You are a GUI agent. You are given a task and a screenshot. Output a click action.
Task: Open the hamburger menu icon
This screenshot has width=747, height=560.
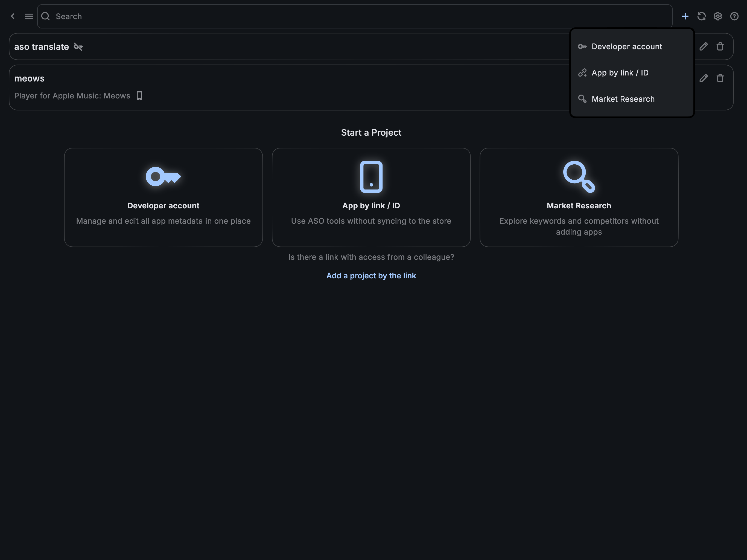pos(29,16)
